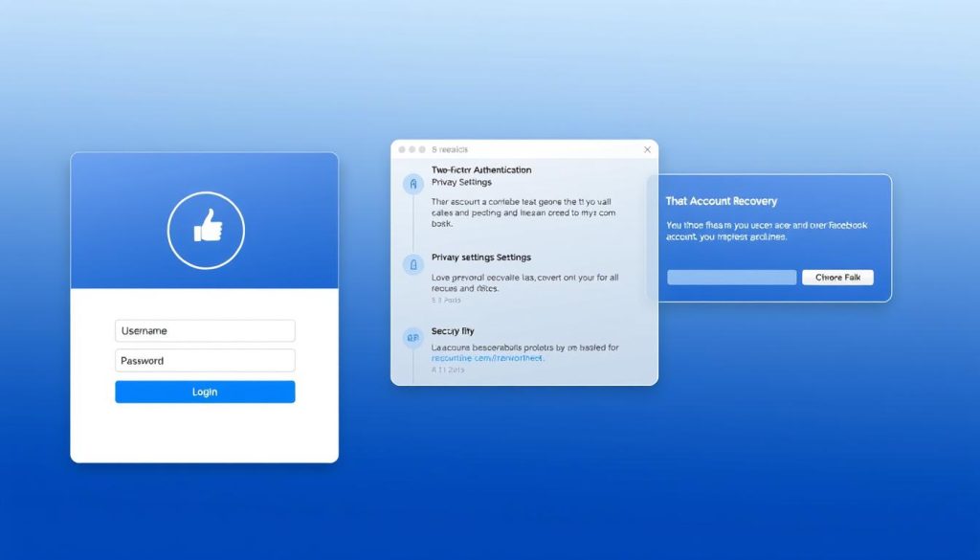Viewport: 980px width, 560px height.
Task: Click the third gray window dot
Action: (422, 150)
